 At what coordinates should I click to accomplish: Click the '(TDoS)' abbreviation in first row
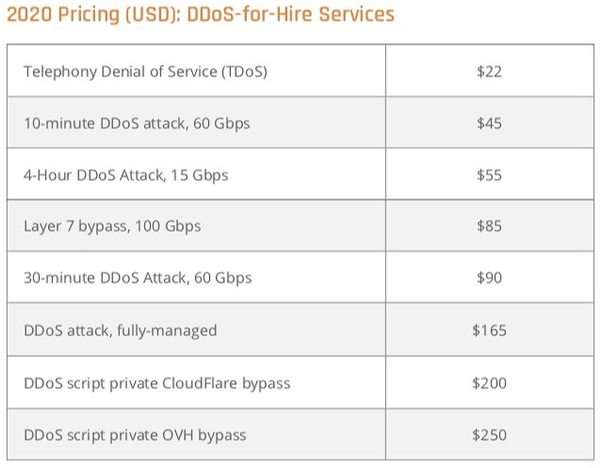pos(241,71)
